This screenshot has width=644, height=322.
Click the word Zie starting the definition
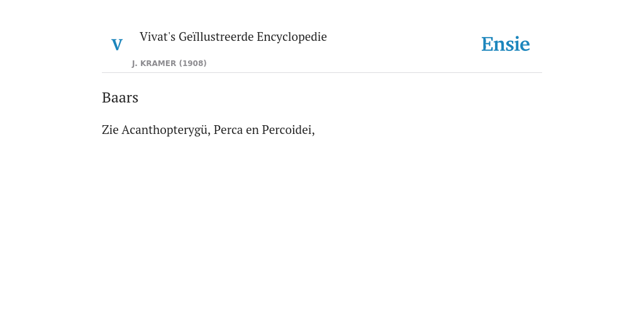point(110,130)
